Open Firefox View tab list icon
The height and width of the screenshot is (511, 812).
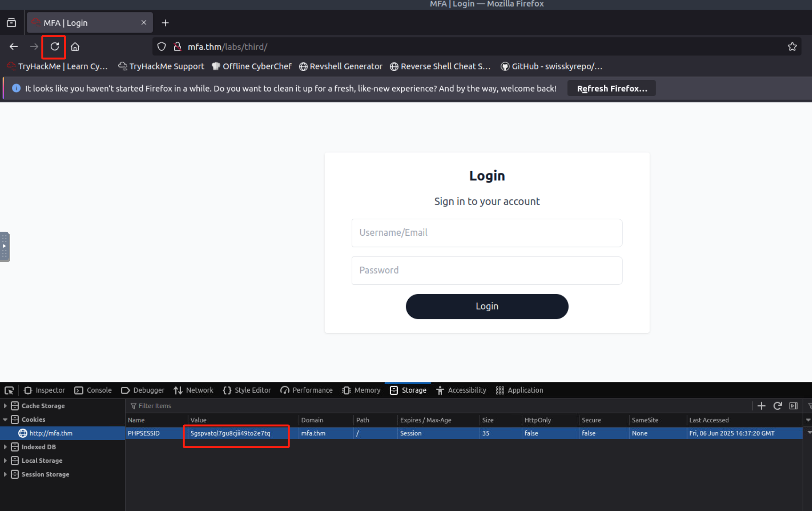(11, 23)
